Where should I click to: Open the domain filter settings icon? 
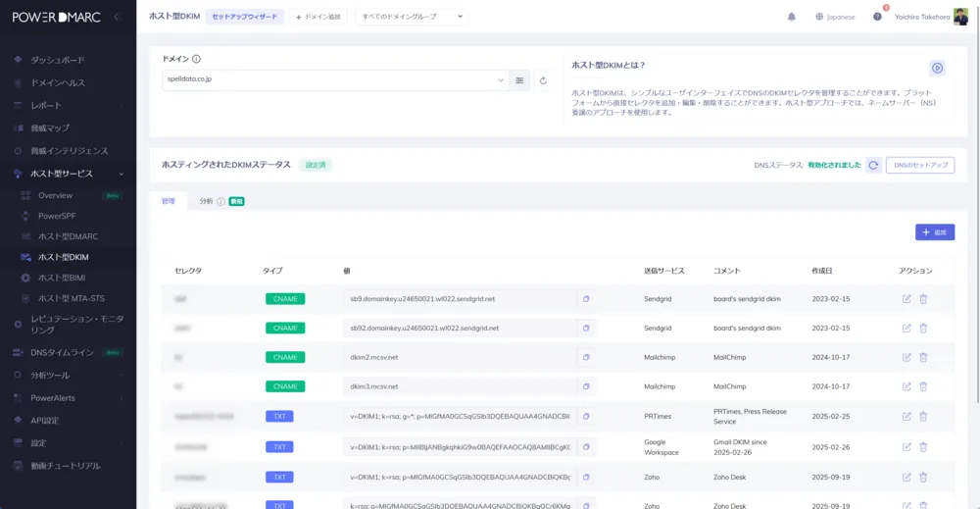point(519,80)
